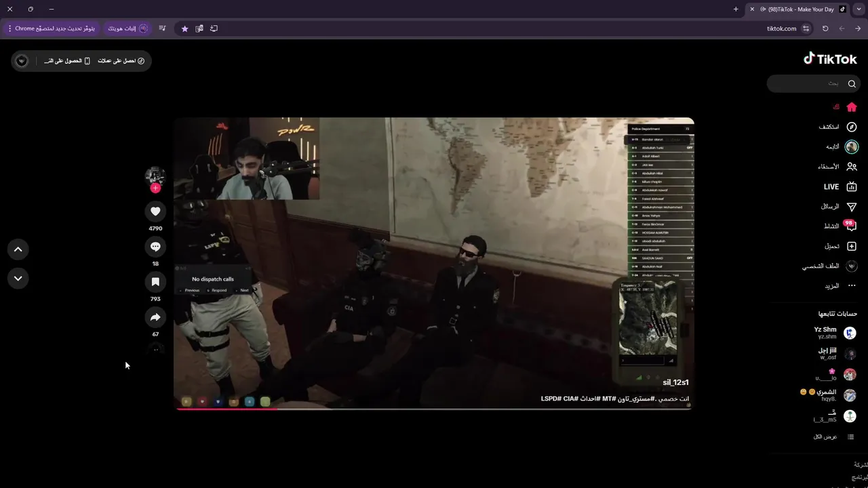Viewport: 868px width, 488px height.
Task: Click the Get Coins button
Action: tap(121, 61)
